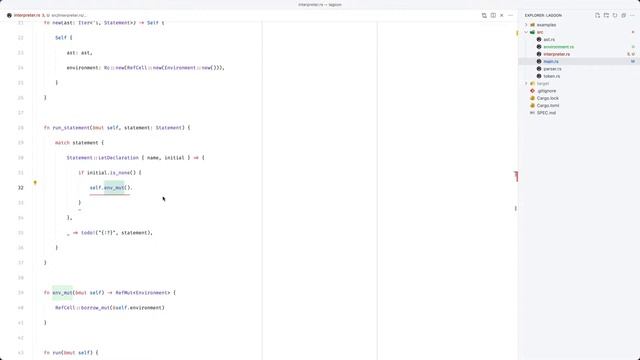Viewport: 640px width, 360px height.
Task: Click the breadcrumb path src/interpreter.rs
Action: point(69,16)
